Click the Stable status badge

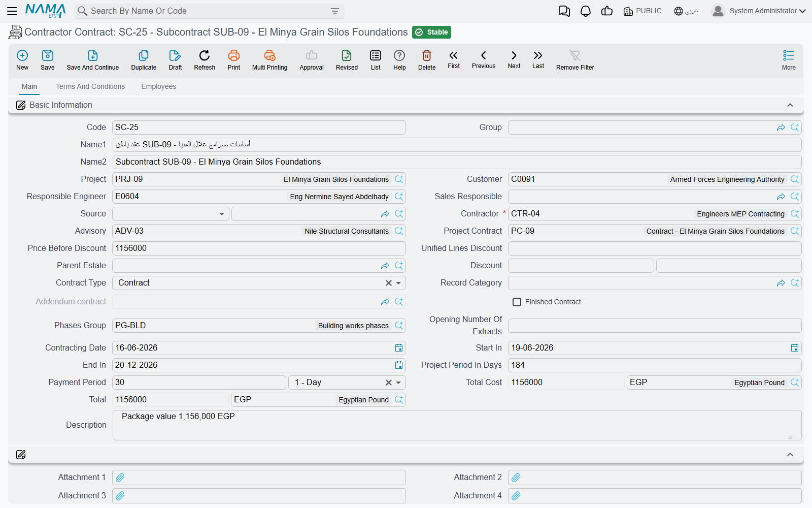[431, 33]
